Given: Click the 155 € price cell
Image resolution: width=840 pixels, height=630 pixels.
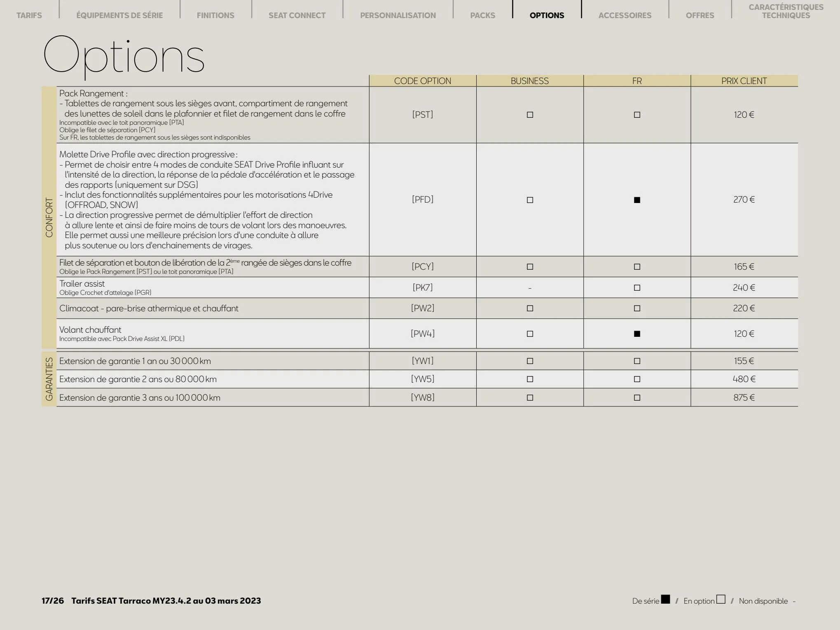Looking at the screenshot, I should 744,361.
